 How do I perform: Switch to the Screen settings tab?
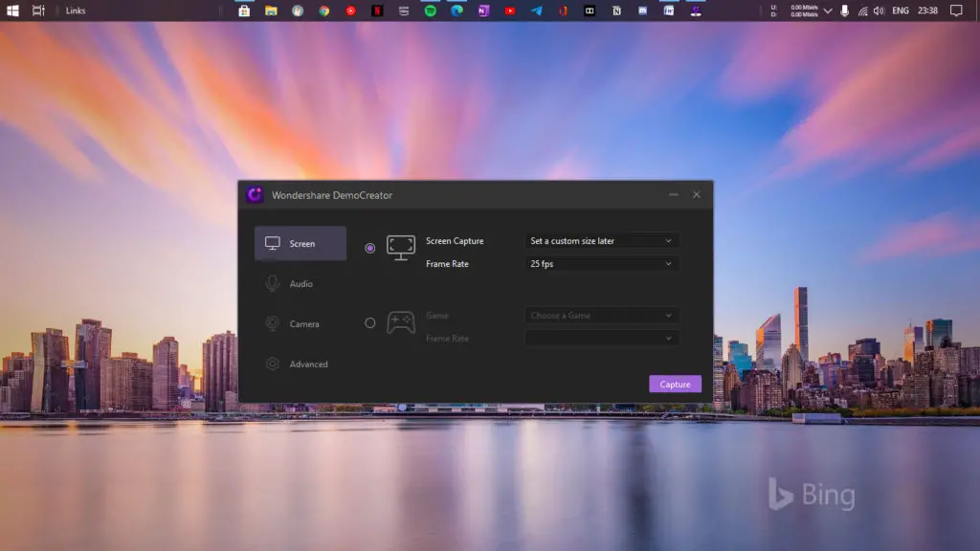[x=301, y=244]
